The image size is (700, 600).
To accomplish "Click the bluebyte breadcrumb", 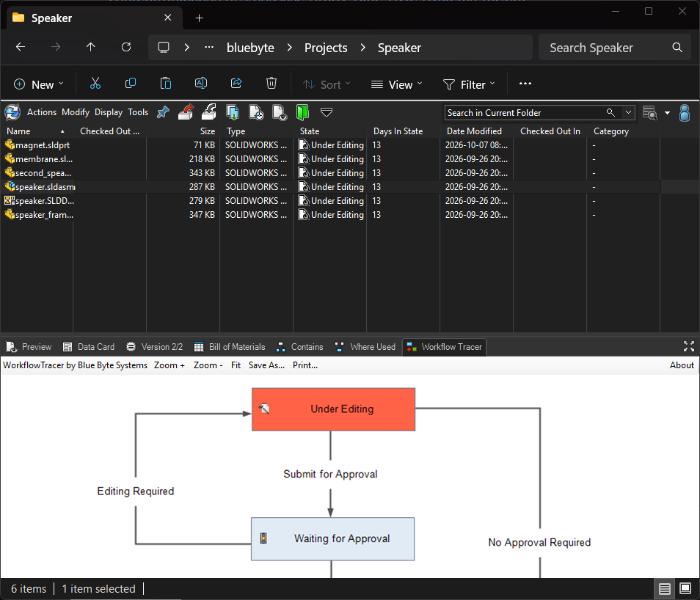I will click(x=250, y=48).
